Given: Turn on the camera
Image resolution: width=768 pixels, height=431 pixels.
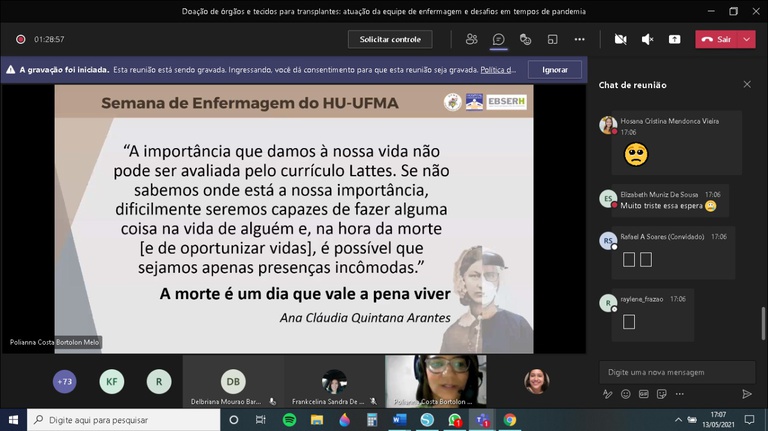Looking at the screenshot, I should 621,39.
